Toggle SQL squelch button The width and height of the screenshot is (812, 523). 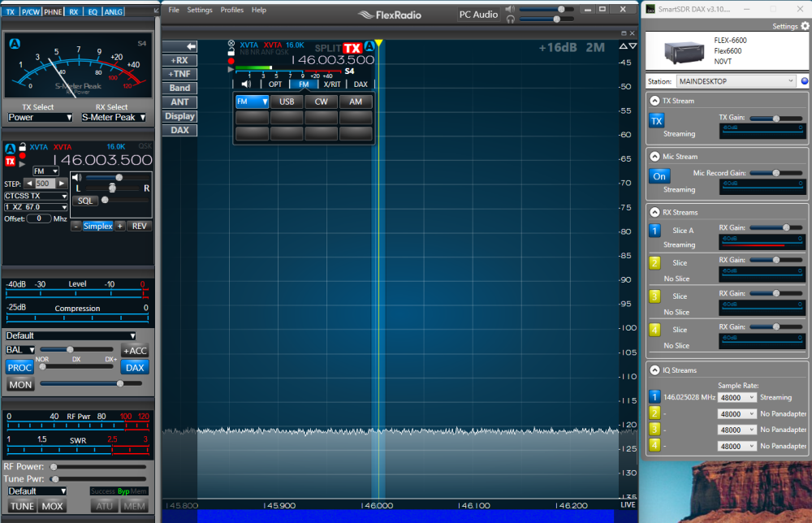click(x=85, y=201)
